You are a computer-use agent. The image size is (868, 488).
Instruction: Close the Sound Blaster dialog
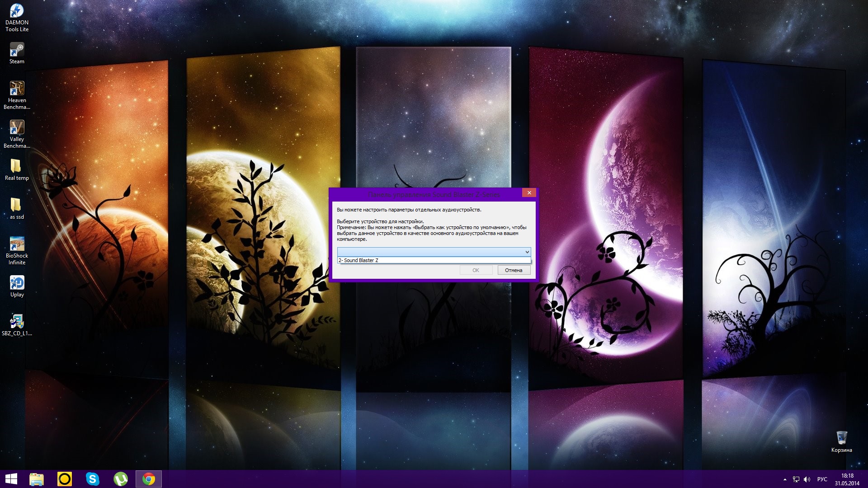pos(529,193)
